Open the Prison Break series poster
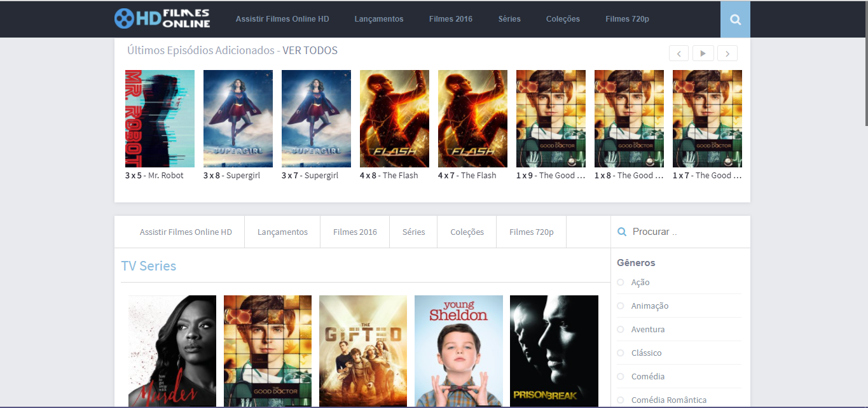868x408 pixels. (554, 351)
